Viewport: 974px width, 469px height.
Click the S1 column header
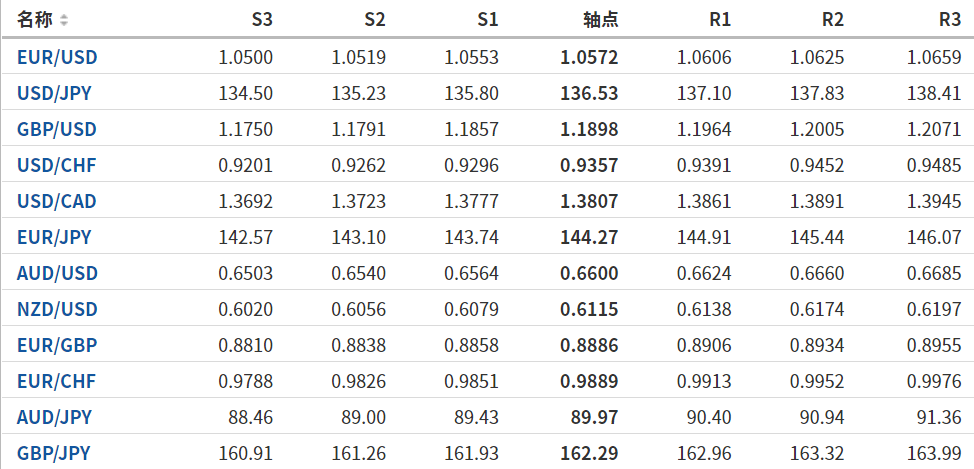pyautogui.click(x=487, y=20)
